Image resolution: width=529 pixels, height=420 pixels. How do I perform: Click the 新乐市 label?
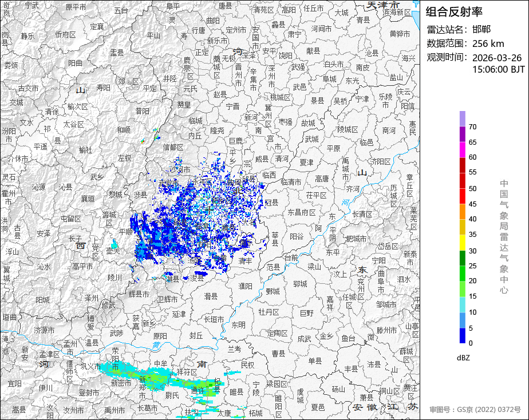(217, 41)
